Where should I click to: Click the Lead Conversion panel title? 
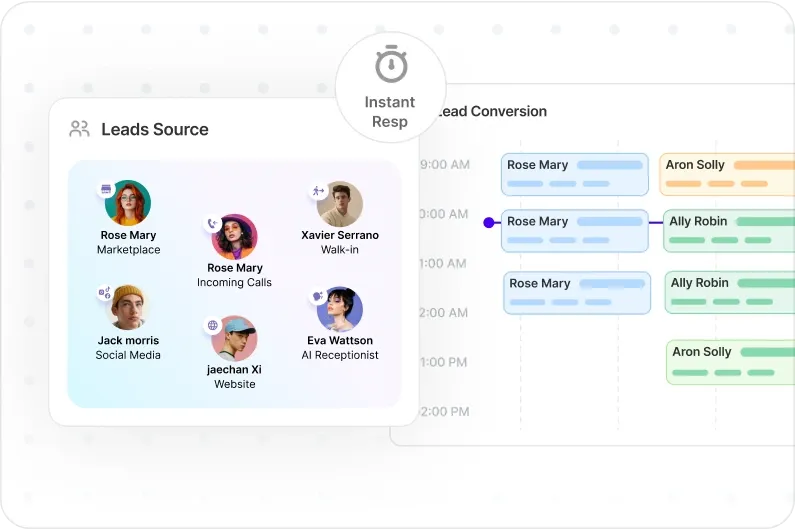493,112
